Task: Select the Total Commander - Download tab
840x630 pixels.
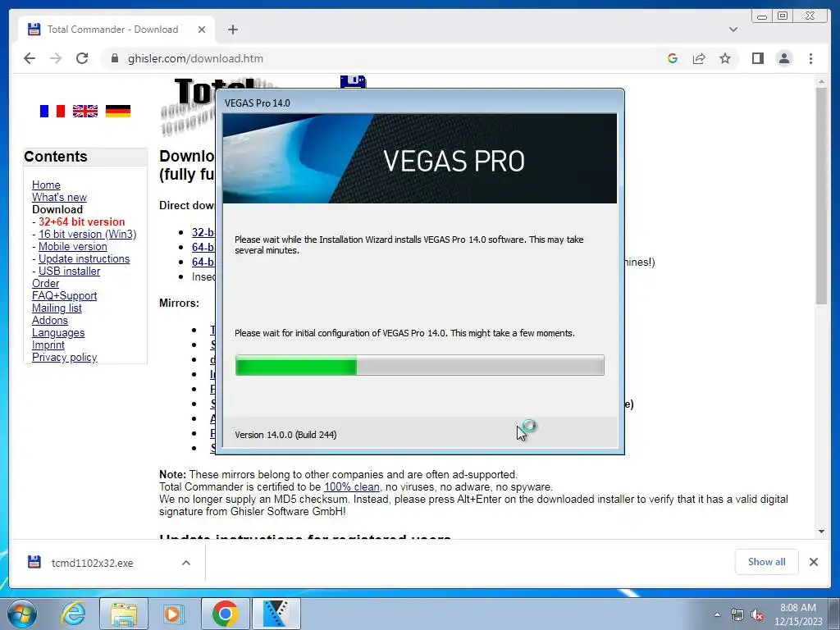Action: [x=116, y=30]
